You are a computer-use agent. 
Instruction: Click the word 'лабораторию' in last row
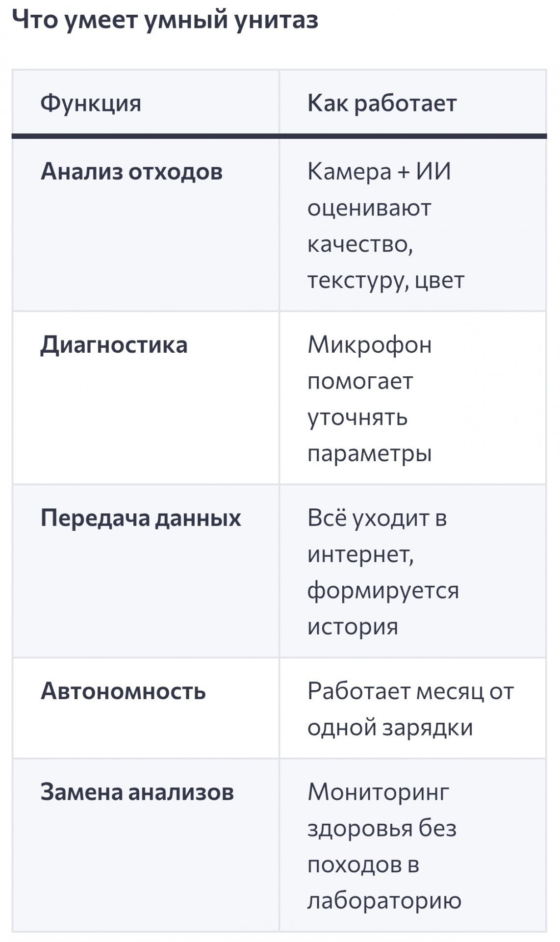coord(384,900)
